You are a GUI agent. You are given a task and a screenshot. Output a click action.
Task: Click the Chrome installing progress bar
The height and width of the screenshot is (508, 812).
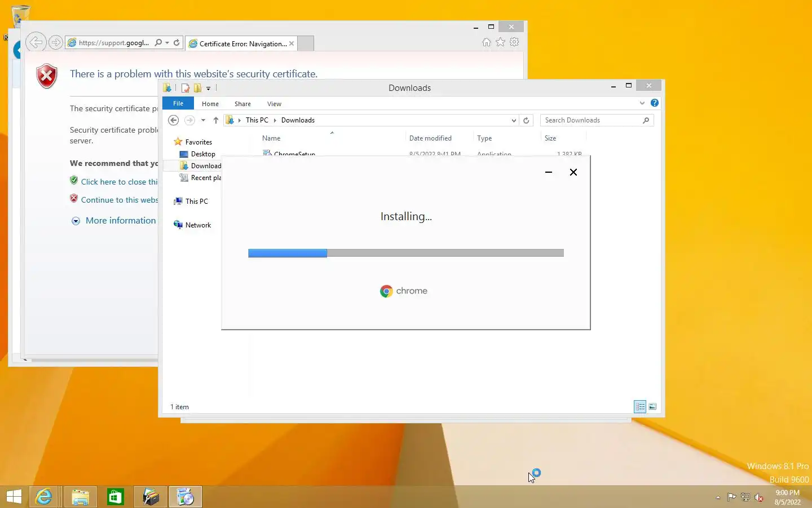pyautogui.click(x=406, y=253)
